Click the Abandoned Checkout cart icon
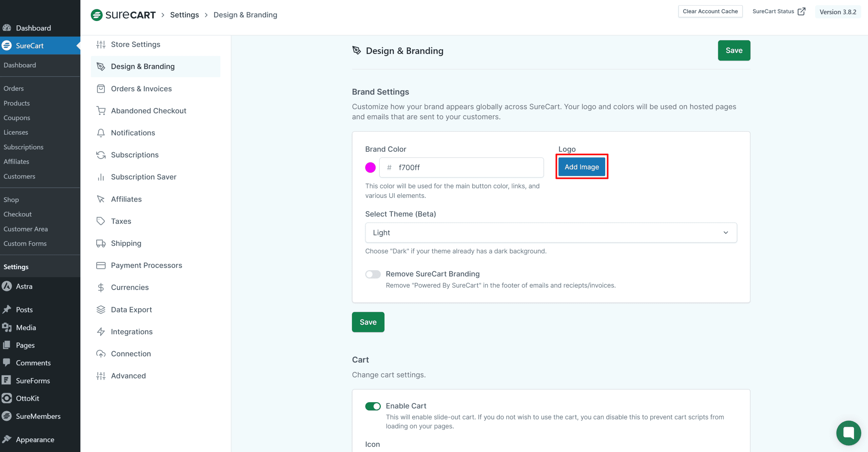868x452 pixels. pos(101,110)
